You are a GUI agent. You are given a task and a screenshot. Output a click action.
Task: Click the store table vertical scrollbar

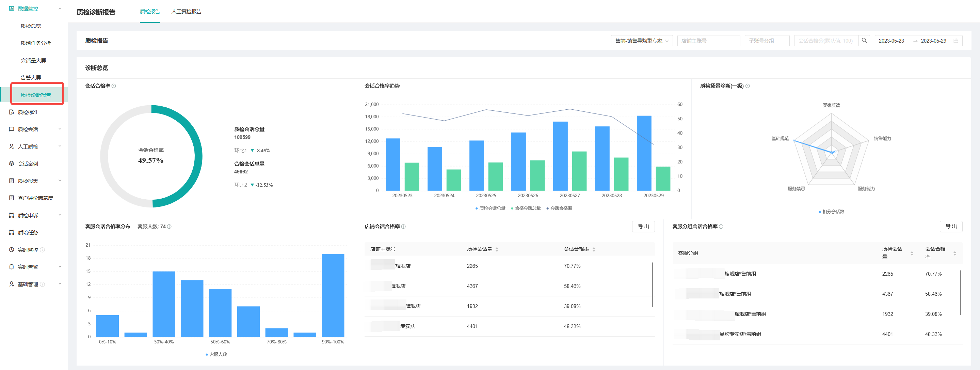653,285
